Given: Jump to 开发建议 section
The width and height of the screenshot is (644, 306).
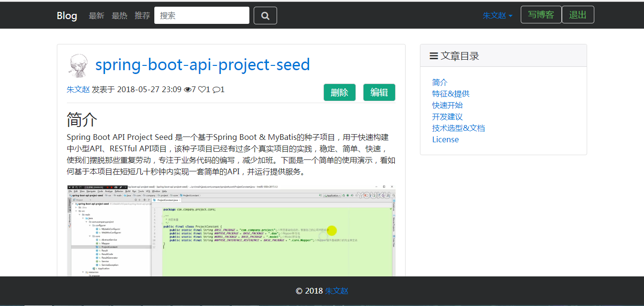Looking at the screenshot, I should (448, 116).
